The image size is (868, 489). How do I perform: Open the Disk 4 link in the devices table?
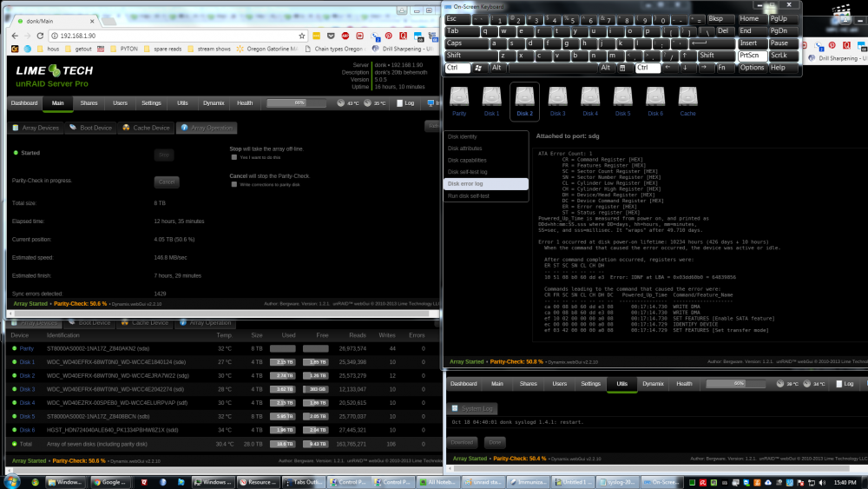[x=27, y=403]
